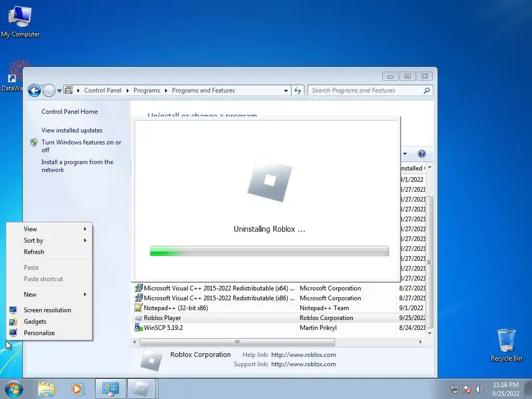Click the Action Center flag tray icon
The width and height of the screenshot is (532, 399).
coord(467,389)
